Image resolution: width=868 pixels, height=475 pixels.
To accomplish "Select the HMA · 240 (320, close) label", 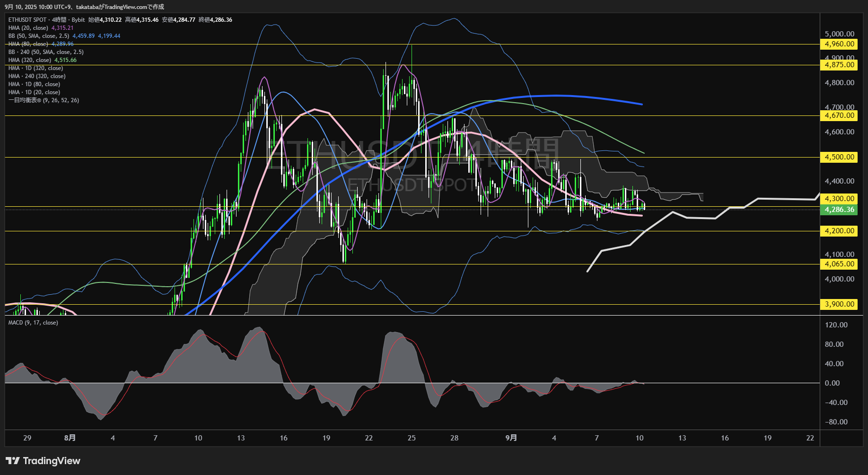I will pyautogui.click(x=37, y=76).
